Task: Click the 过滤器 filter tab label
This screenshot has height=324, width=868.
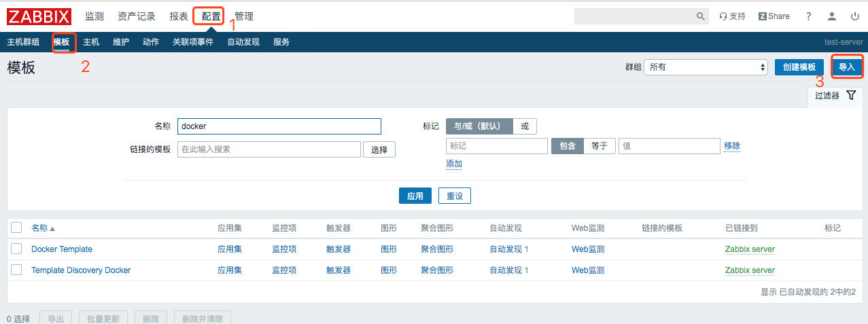Action: point(827,96)
